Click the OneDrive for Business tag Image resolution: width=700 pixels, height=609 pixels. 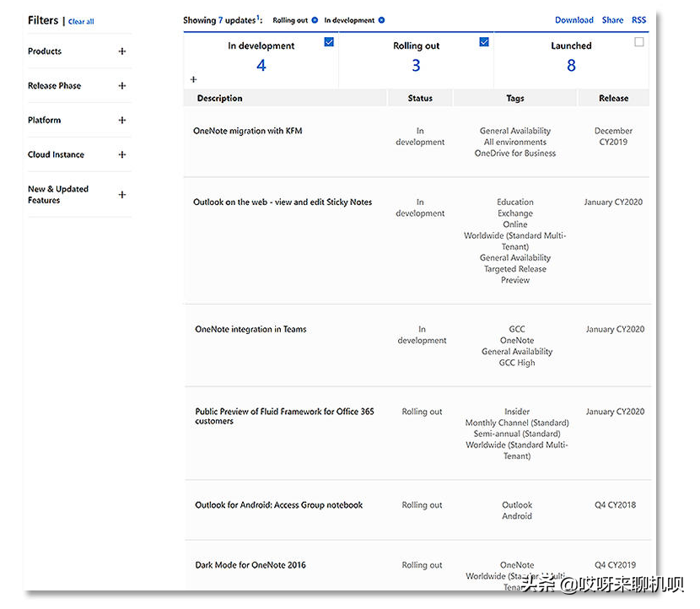(x=515, y=154)
